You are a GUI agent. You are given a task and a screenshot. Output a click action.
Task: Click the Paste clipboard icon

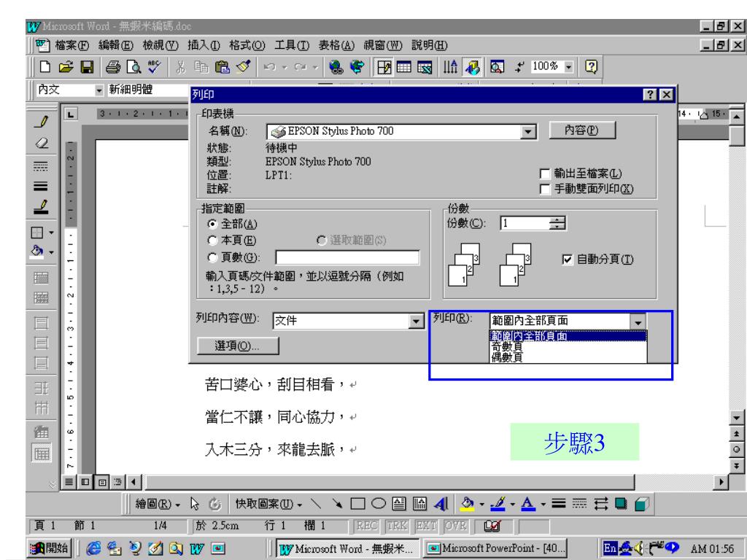[x=222, y=67]
